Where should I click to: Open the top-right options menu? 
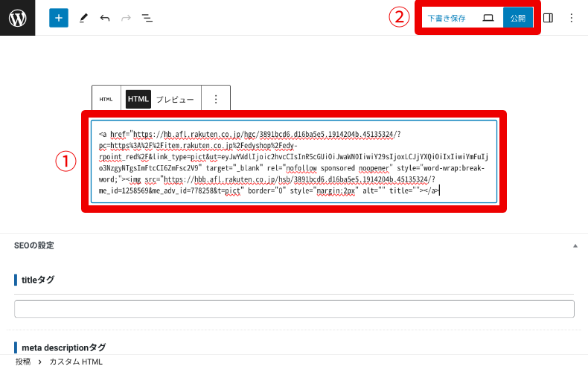[571, 18]
